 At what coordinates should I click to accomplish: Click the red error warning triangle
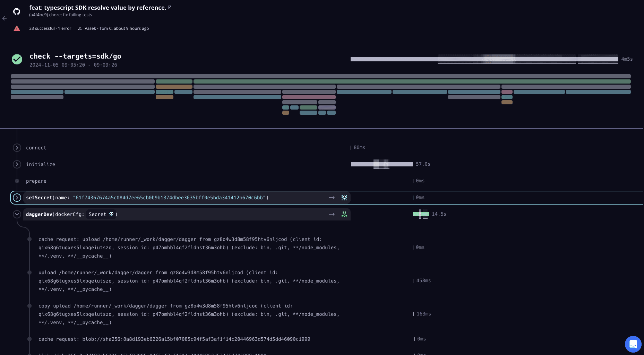[17, 28]
